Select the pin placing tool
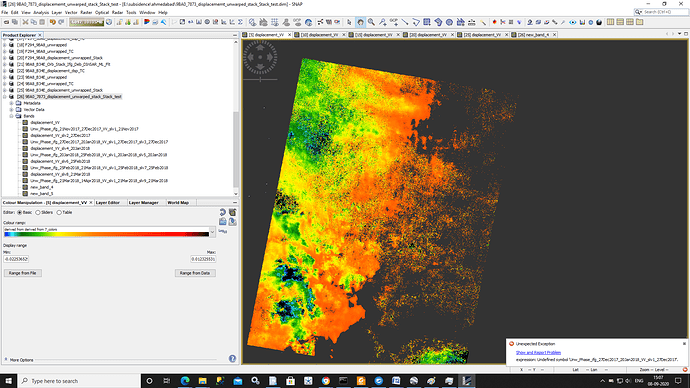The image size is (690, 388). [x=382, y=22]
